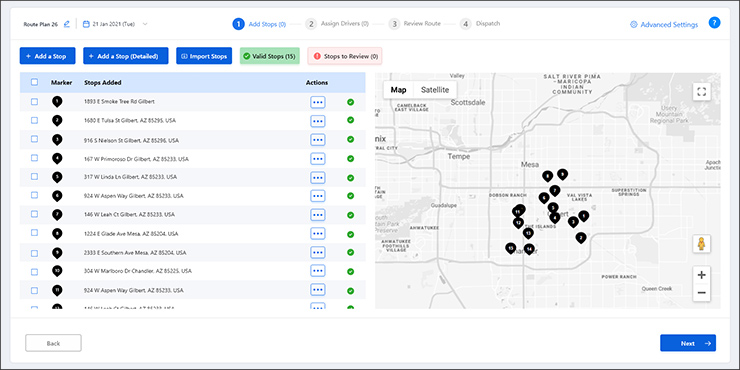Viewport: 740px width, 370px height.
Task: Click map pin number 14
Action: point(530,248)
